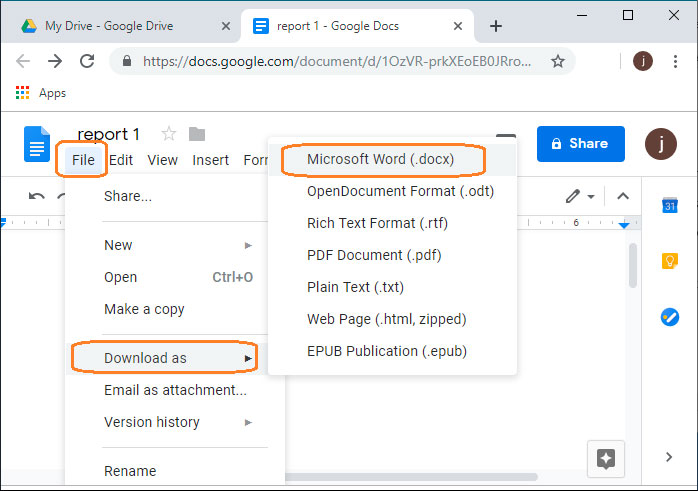Click the blue Share button
The height and width of the screenshot is (491, 698).
(580, 144)
